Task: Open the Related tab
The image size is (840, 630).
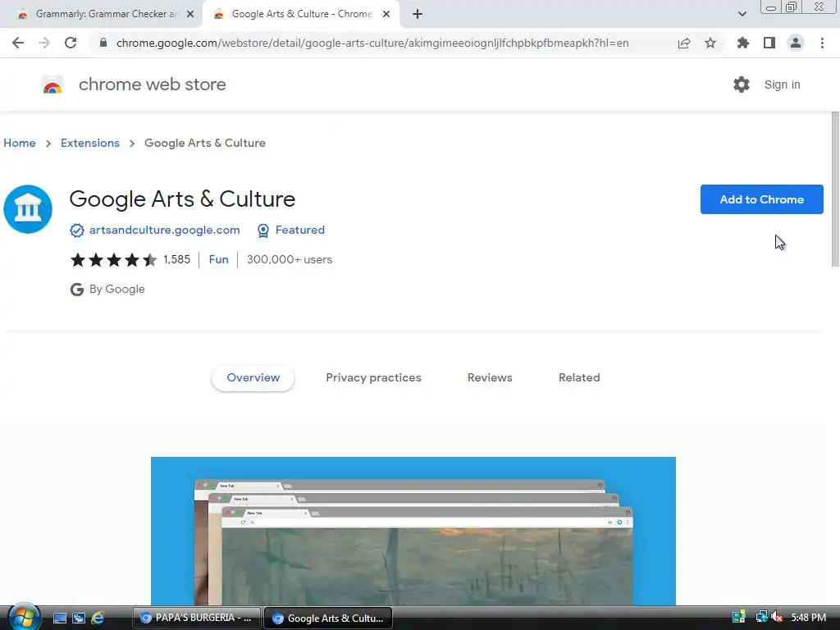Action: 579,377
